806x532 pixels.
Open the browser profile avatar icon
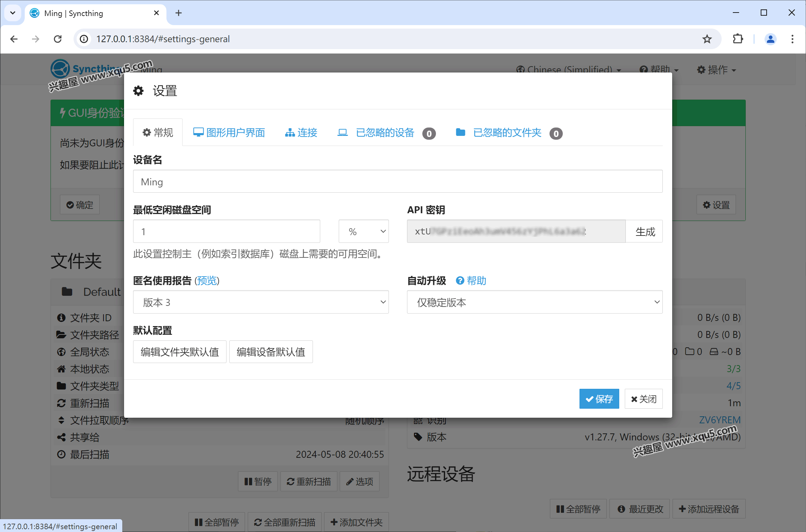(770, 39)
